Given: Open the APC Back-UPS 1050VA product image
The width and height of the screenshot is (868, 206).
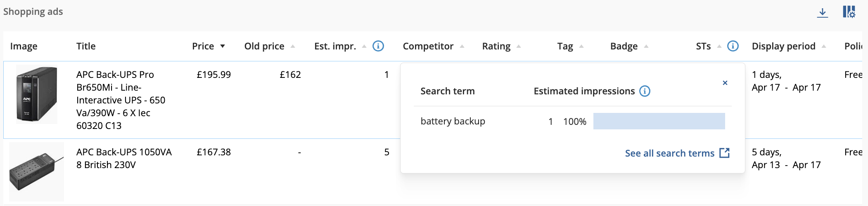Looking at the screenshot, I should pos(36,172).
